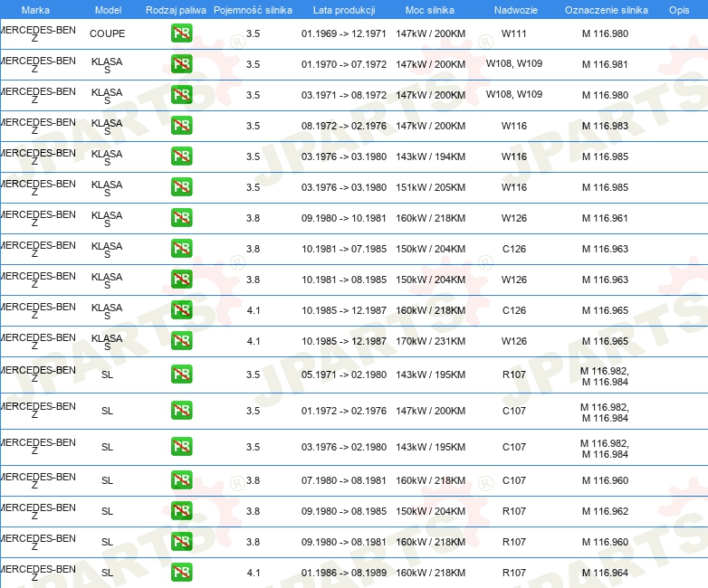Click the fuel icon in the 10.1981 -> 07.1985 row
Viewport: 708px width, 588px height.
(181, 249)
